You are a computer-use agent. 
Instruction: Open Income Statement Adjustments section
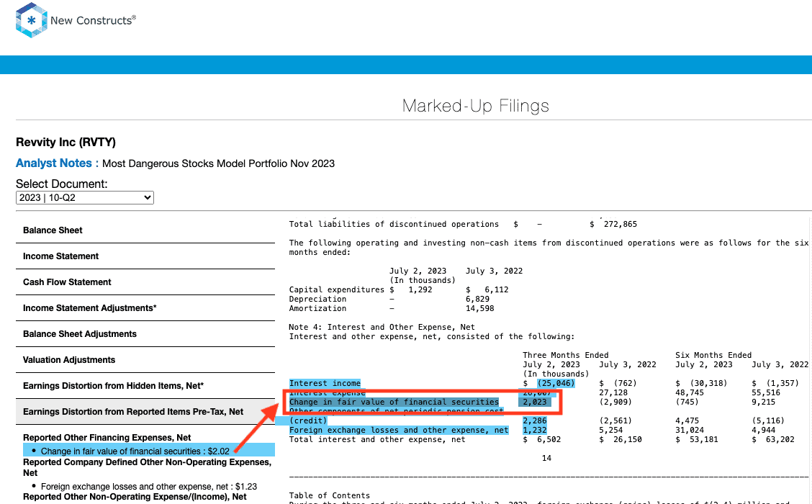[x=145, y=307]
